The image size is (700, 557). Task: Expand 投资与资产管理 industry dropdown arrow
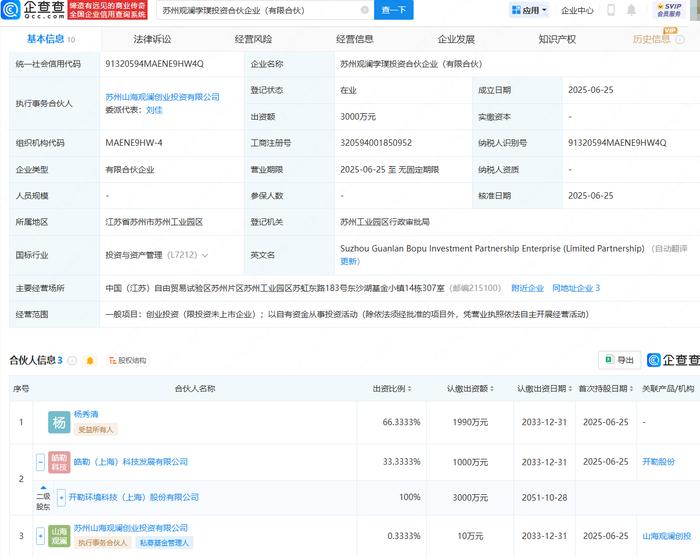[205, 255]
